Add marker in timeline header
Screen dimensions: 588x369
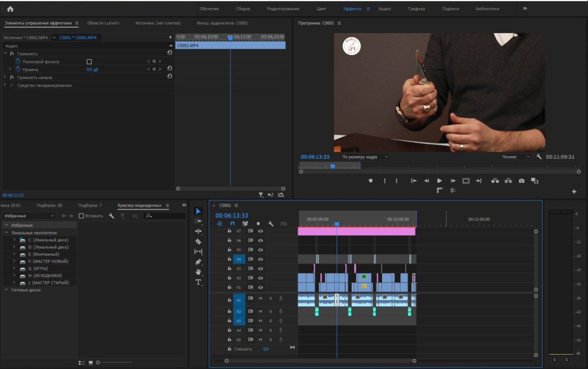tap(258, 224)
